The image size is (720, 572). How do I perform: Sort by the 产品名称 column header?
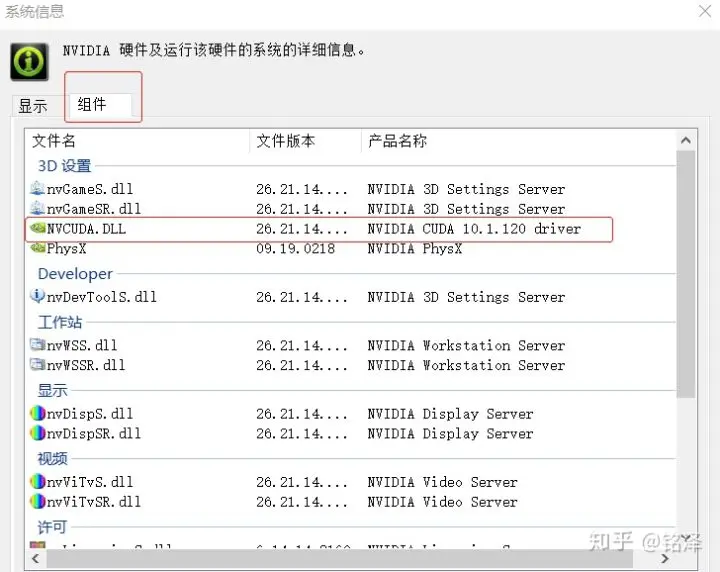(518, 141)
